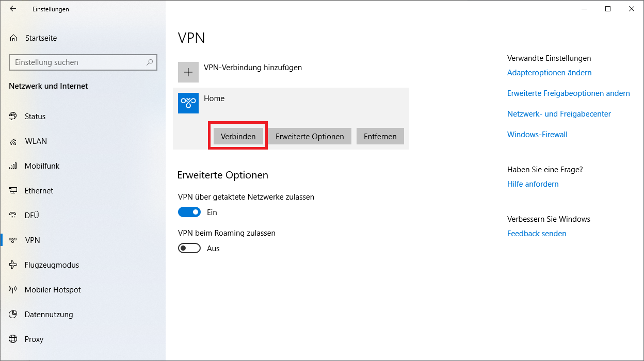Disable VPN über getaktete Netzwerke toggle

point(189,212)
